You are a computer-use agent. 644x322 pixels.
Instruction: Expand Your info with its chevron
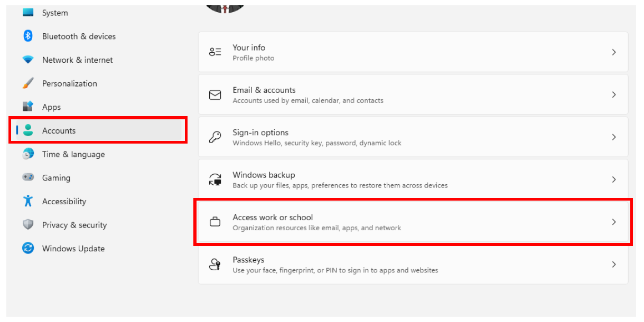614,52
